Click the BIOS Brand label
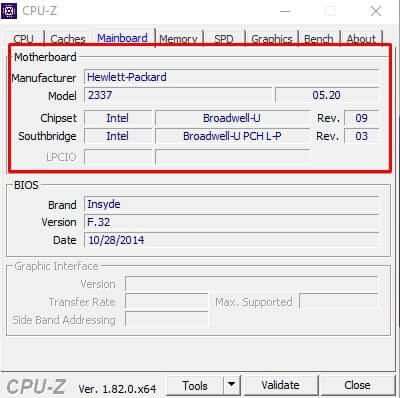This screenshot has width=400, height=398. pyautogui.click(x=62, y=205)
